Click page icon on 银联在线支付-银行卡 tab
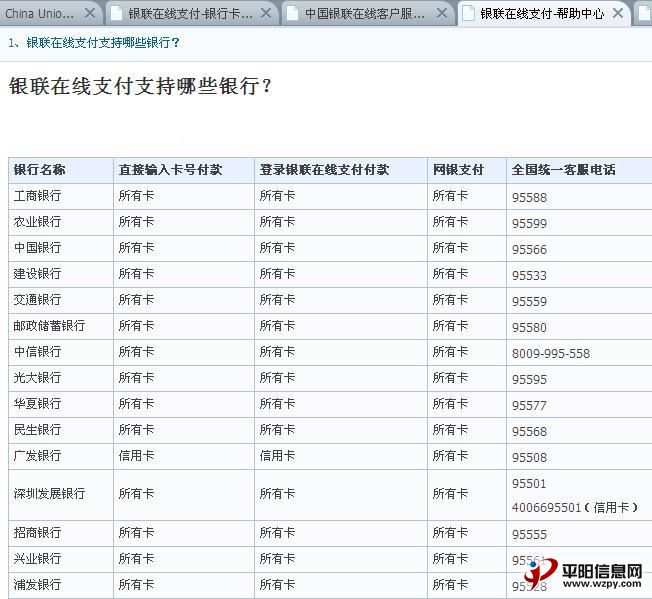This screenshot has width=652, height=599. click(x=116, y=13)
